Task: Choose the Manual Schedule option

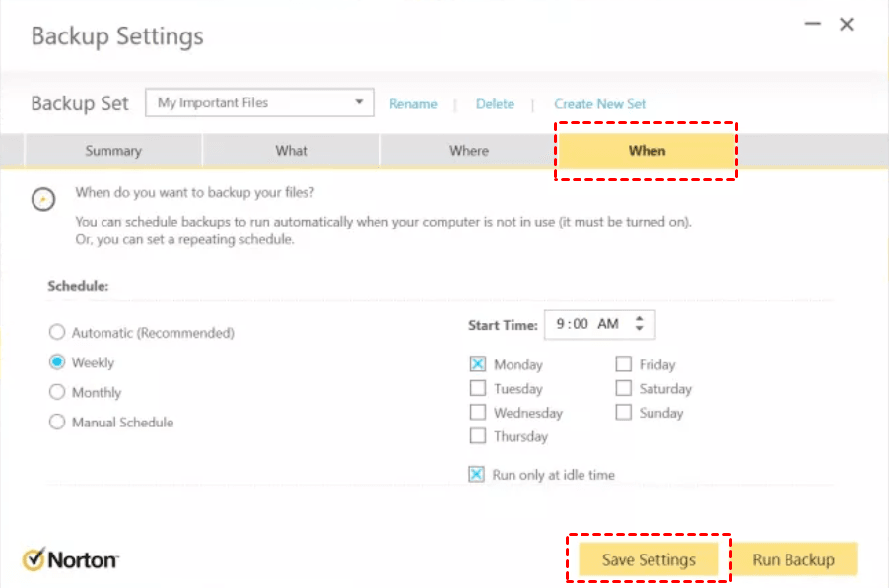Action: [x=57, y=423]
